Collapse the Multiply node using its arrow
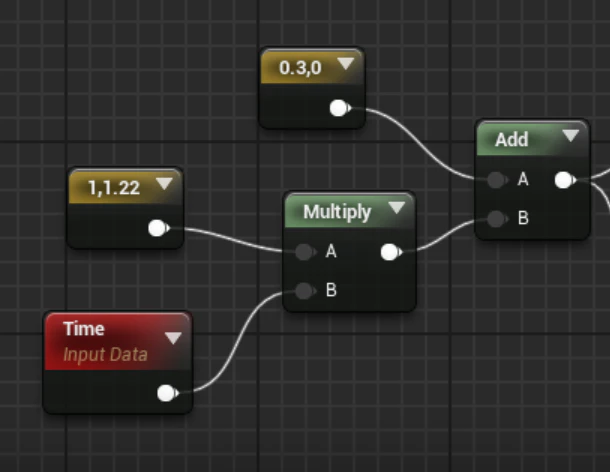610x472 pixels. click(397, 208)
